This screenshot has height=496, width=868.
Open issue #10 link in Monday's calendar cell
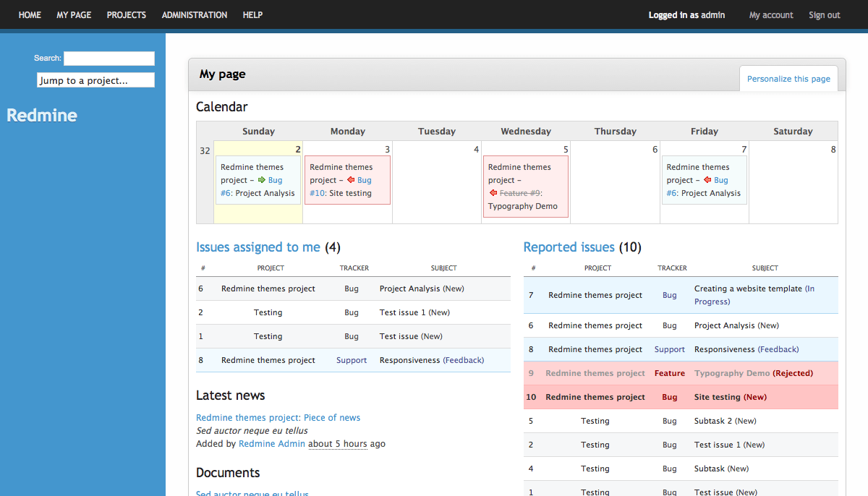(x=318, y=193)
